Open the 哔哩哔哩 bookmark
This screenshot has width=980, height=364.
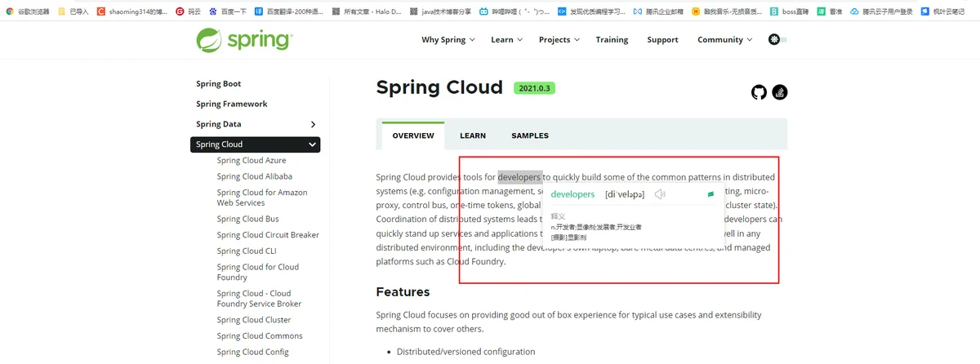point(514,11)
